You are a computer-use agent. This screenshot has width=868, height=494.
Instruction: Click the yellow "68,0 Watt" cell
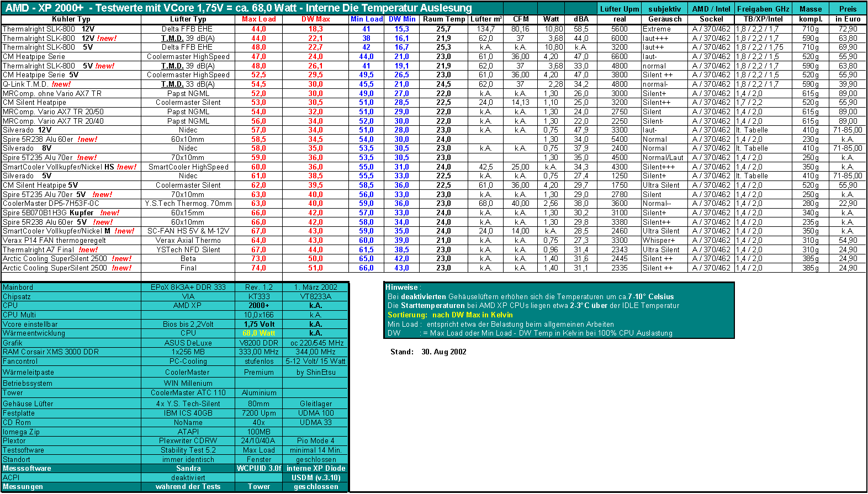coord(259,333)
